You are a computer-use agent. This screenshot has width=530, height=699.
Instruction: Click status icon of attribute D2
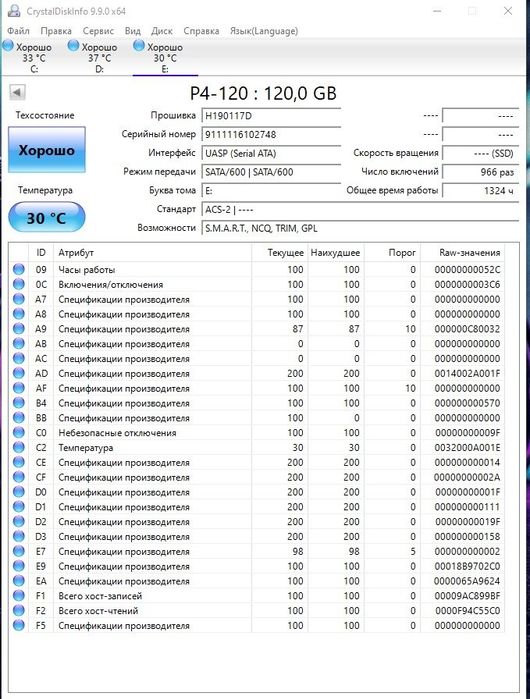pos(19,521)
